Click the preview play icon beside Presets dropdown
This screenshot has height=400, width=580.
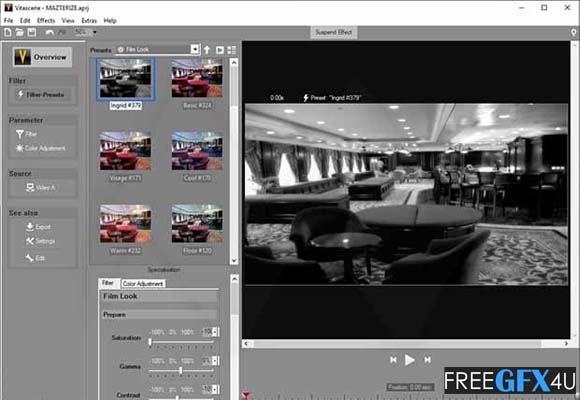click(x=220, y=50)
